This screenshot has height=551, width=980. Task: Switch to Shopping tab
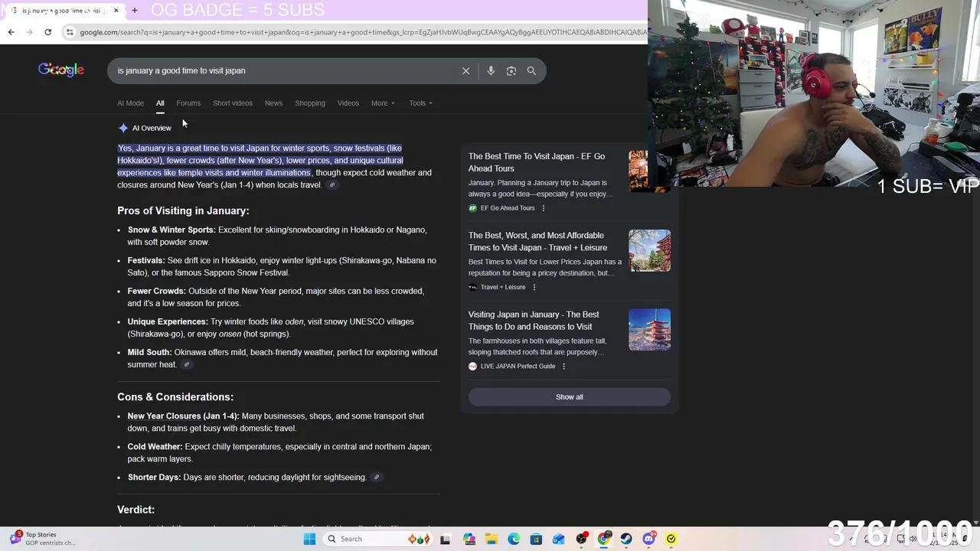point(310,103)
